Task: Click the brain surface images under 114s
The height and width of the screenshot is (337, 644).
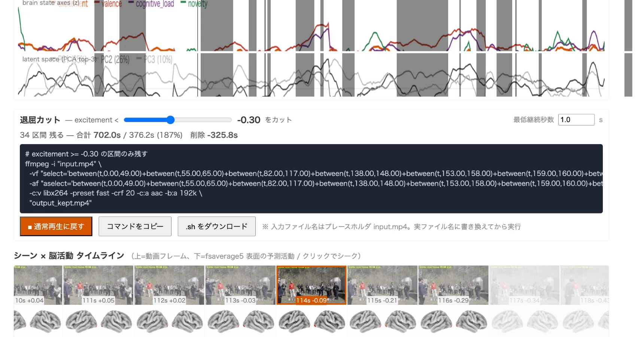Action: 312,322
